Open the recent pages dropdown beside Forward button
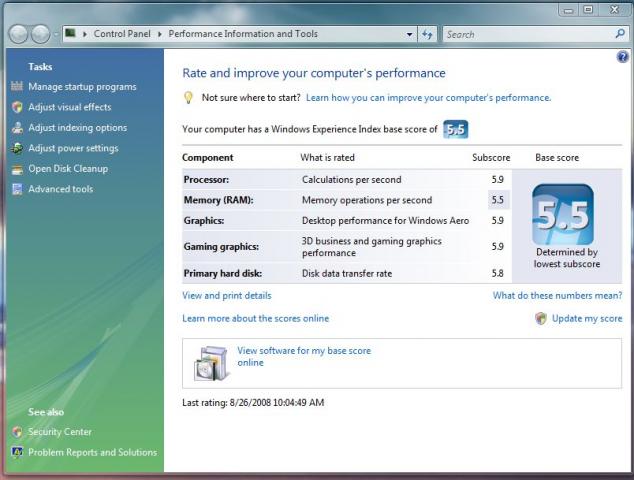The height and width of the screenshot is (480, 634). click(56, 34)
